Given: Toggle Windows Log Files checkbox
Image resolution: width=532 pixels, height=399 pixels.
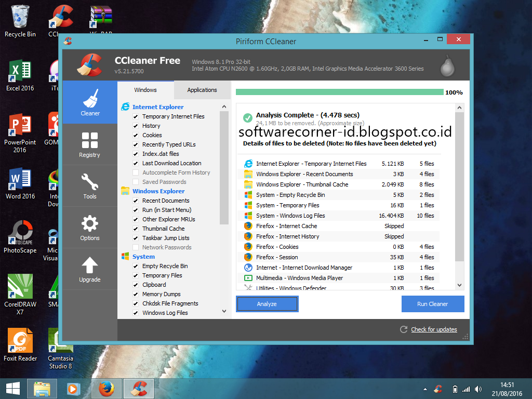Looking at the screenshot, I should 136,313.
